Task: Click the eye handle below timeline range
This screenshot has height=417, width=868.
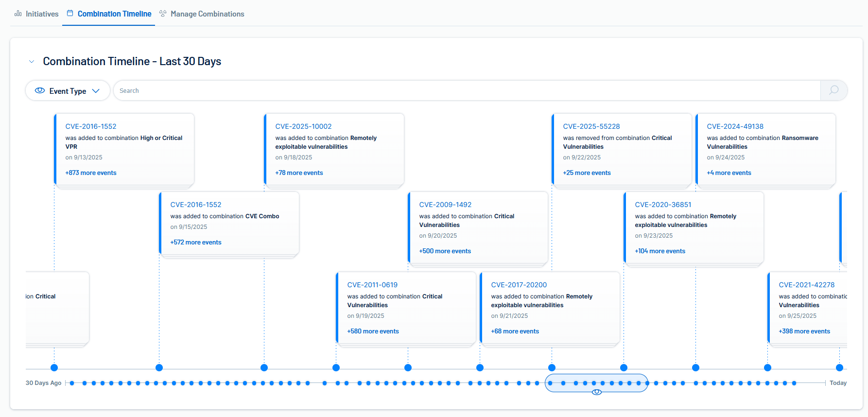Action: 597,392
